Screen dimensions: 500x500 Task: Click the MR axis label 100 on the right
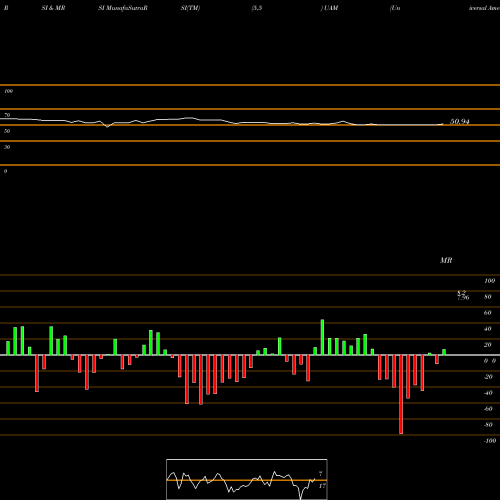coord(489,281)
